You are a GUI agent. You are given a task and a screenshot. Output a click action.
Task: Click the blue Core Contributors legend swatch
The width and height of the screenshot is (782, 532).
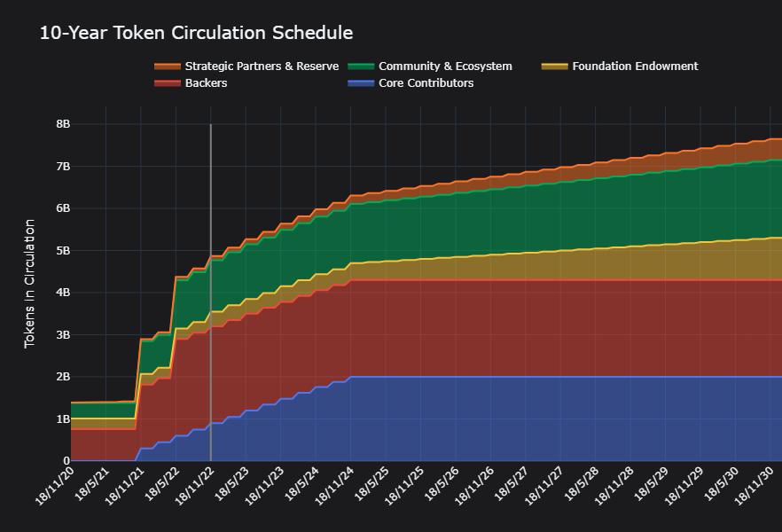click(360, 83)
